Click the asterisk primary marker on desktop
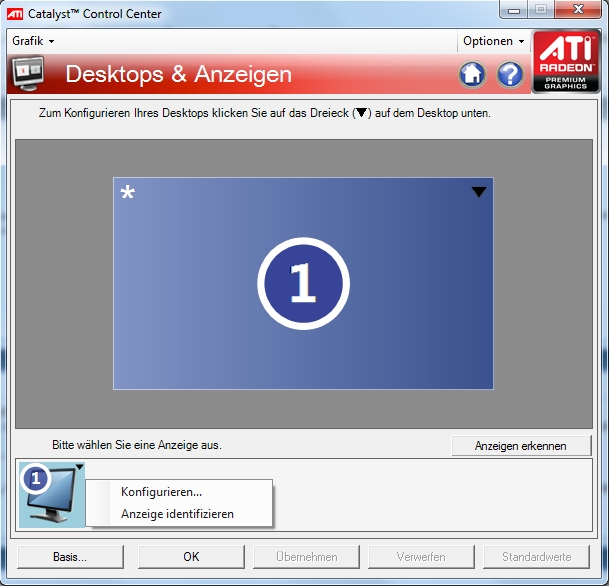The height and width of the screenshot is (586, 609). click(127, 192)
